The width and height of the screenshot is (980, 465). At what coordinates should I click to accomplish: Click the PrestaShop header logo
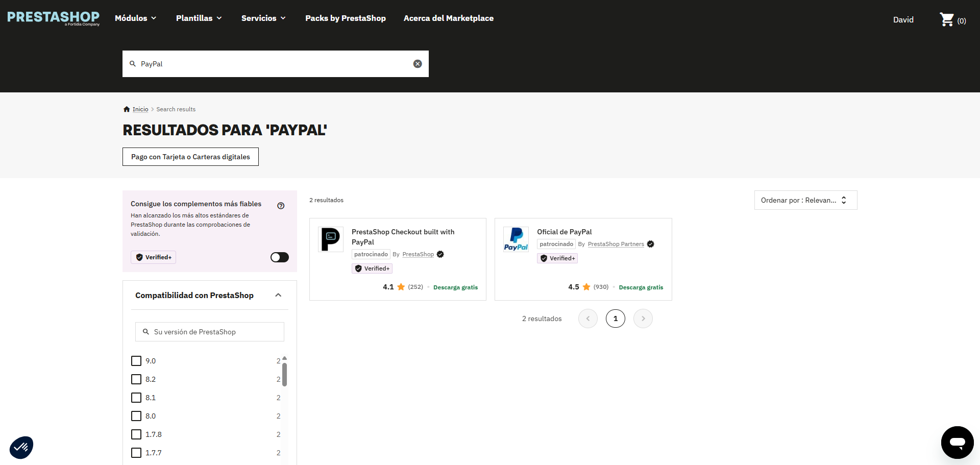pos(53,18)
